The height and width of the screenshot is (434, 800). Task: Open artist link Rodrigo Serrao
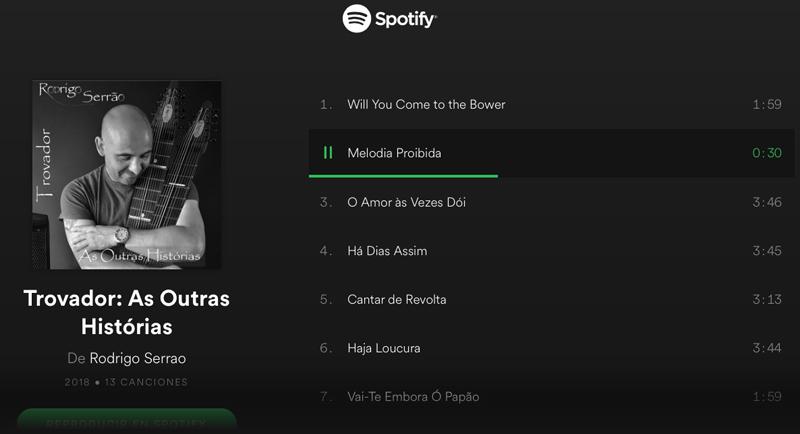tap(138, 358)
